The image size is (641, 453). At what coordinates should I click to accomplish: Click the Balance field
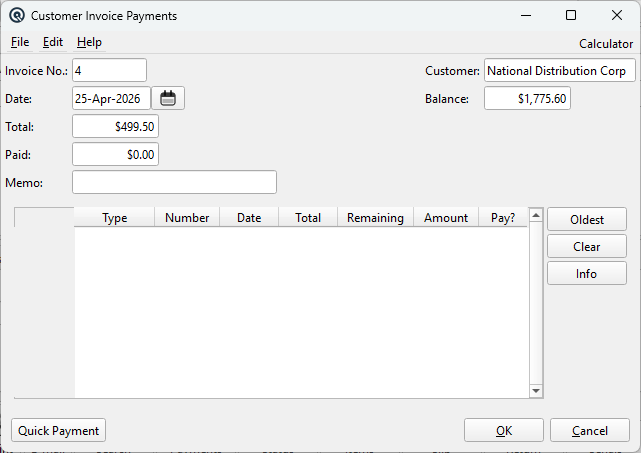coord(527,98)
